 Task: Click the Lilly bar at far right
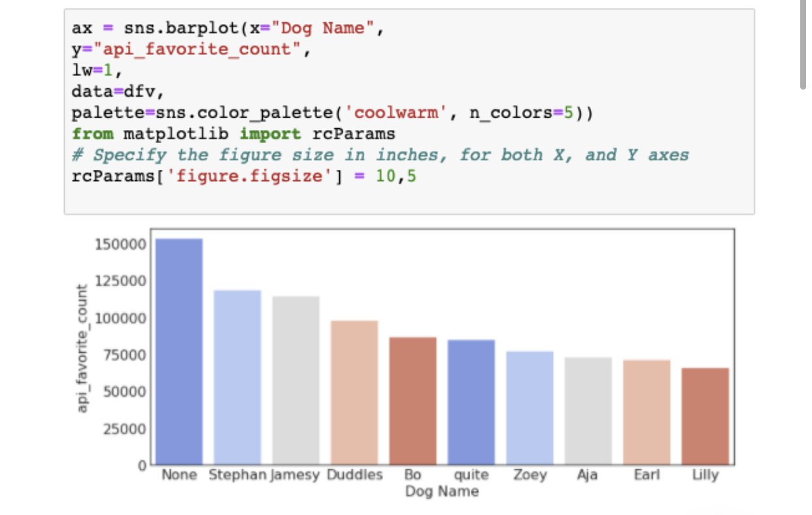point(705,416)
